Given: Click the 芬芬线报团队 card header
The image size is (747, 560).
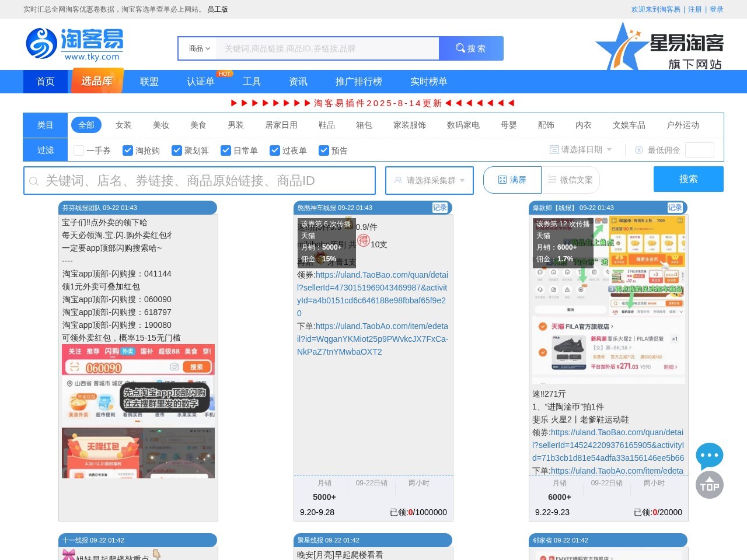Looking at the screenshot, I should point(138,208).
